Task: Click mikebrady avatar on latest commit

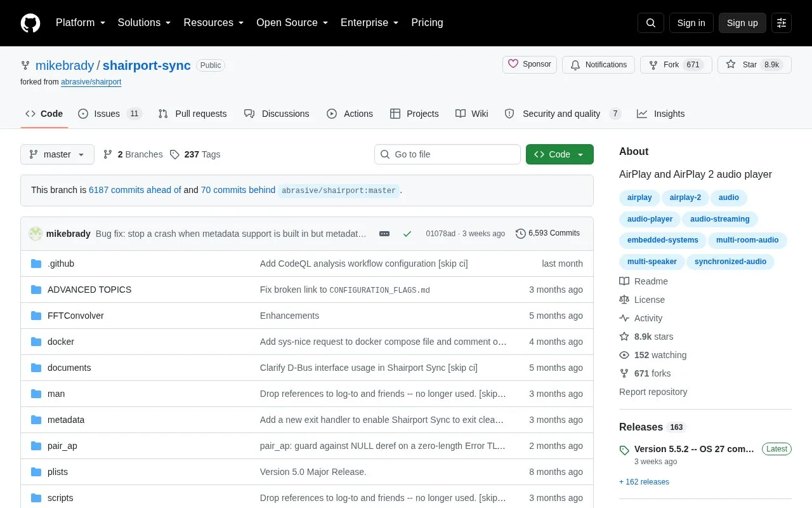Action: (36, 234)
